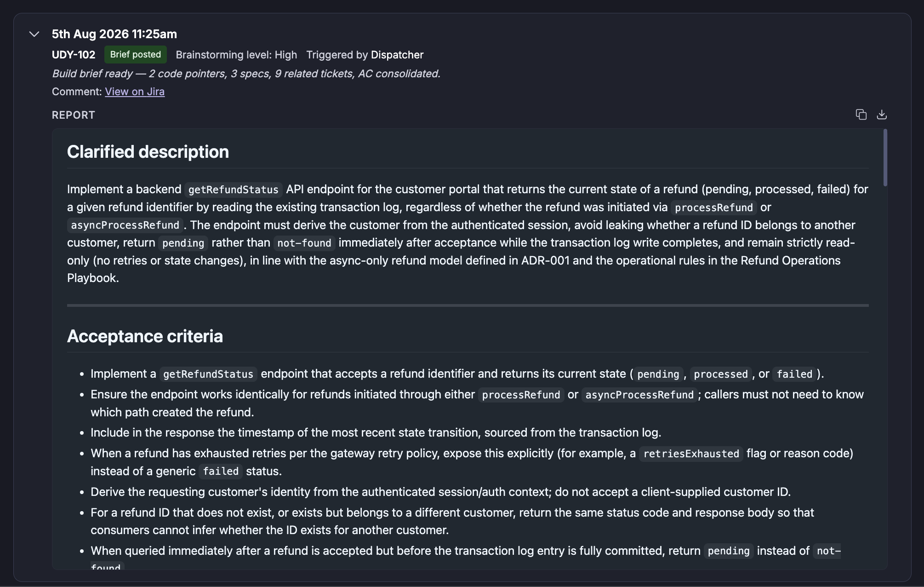The width and height of the screenshot is (924, 587).
Task: Click the 5th Aug 2026 11:25am timestamp header
Action: tap(114, 34)
